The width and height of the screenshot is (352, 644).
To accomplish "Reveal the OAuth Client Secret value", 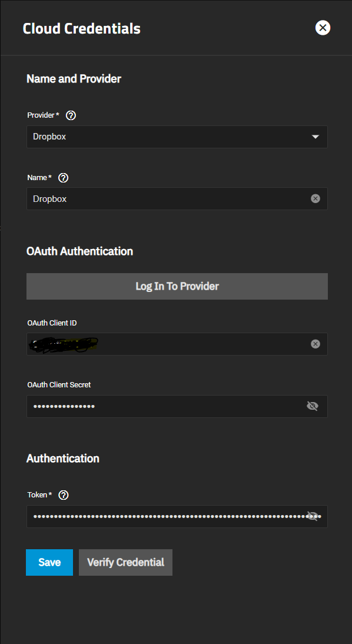I will (313, 406).
